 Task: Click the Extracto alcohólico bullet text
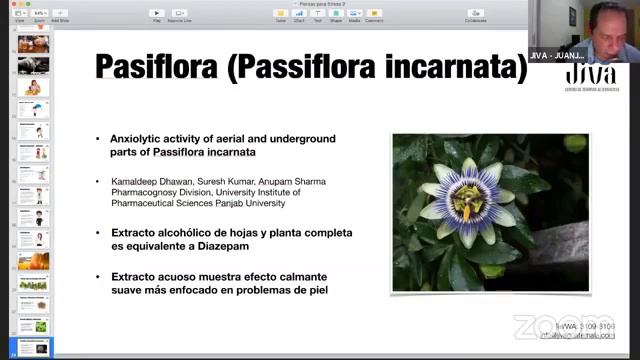point(231,239)
